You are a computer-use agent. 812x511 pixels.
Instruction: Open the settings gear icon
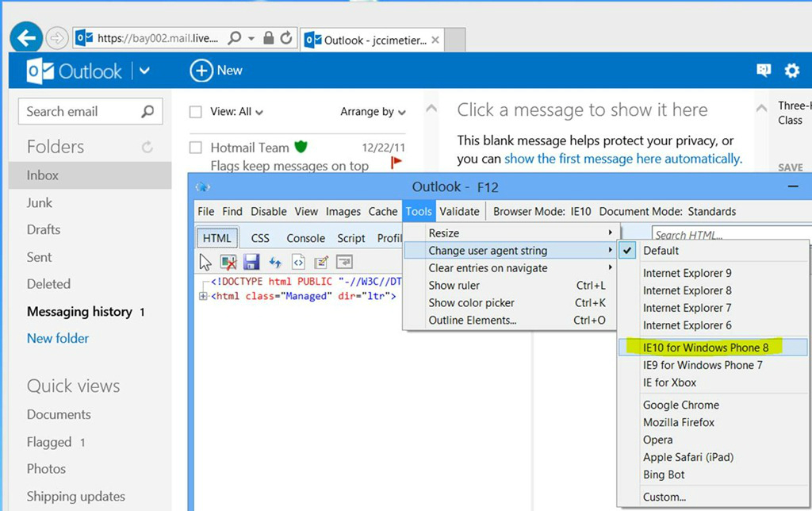[x=792, y=70]
